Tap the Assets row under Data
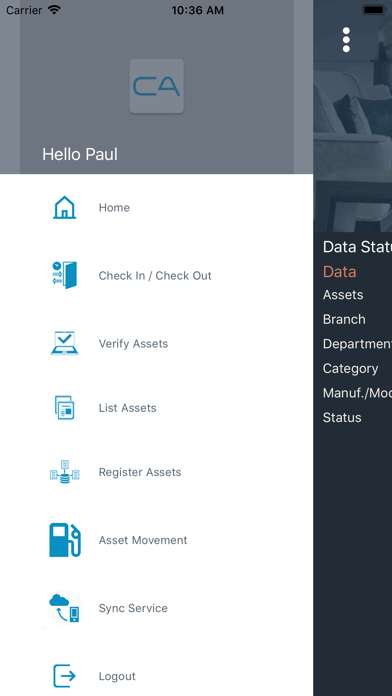The height and width of the screenshot is (696, 392). coord(343,295)
